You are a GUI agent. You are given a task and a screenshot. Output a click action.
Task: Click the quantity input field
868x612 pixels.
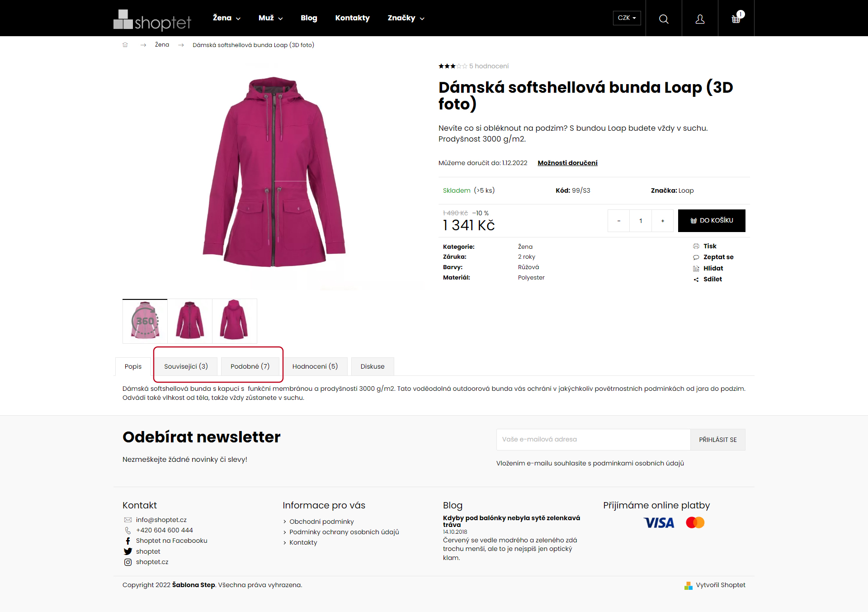pyautogui.click(x=641, y=221)
